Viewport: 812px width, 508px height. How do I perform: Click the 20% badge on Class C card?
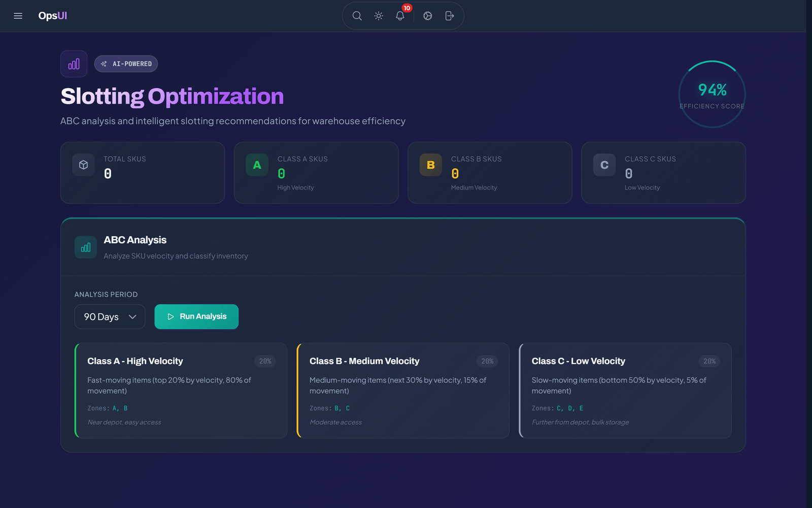coord(709,361)
